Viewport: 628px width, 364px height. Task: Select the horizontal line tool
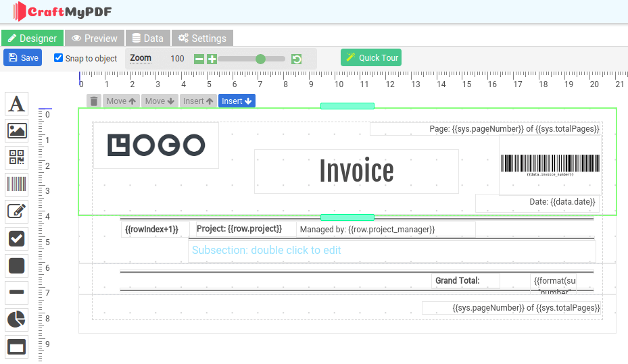(16, 292)
